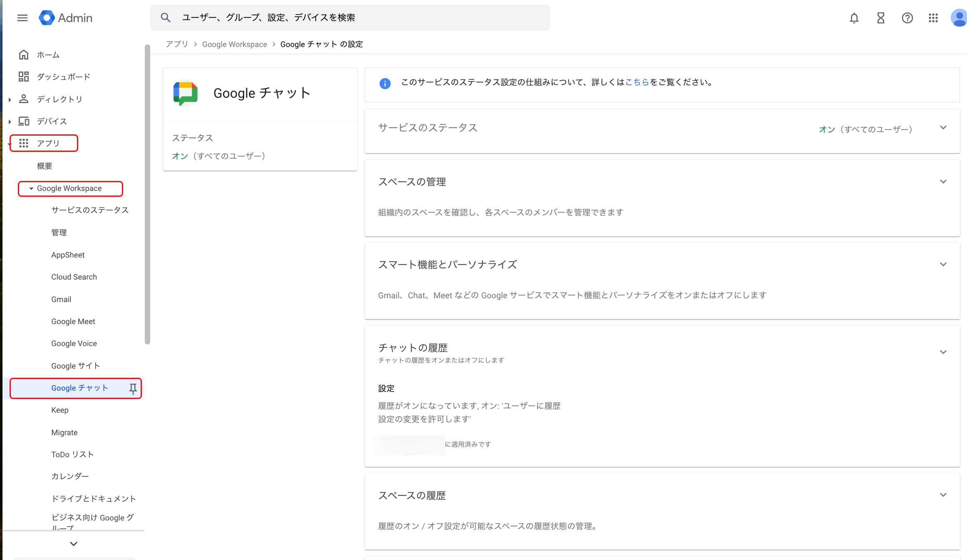The width and height of the screenshot is (967, 560).
Task: Click the こちら help link
Action: (x=637, y=82)
